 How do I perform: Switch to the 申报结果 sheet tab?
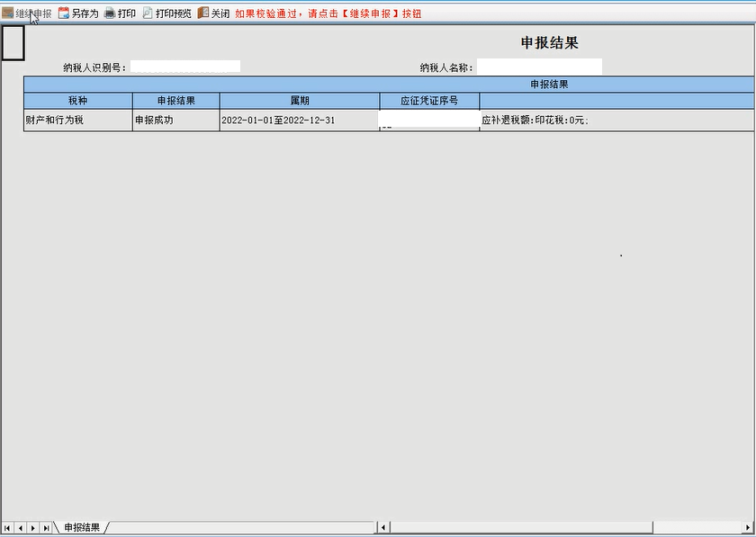82,527
